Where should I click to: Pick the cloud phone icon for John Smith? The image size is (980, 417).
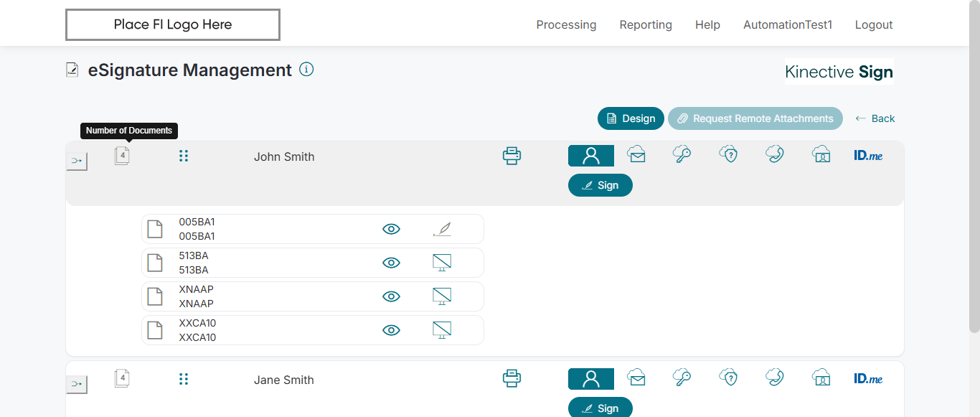click(x=774, y=155)
